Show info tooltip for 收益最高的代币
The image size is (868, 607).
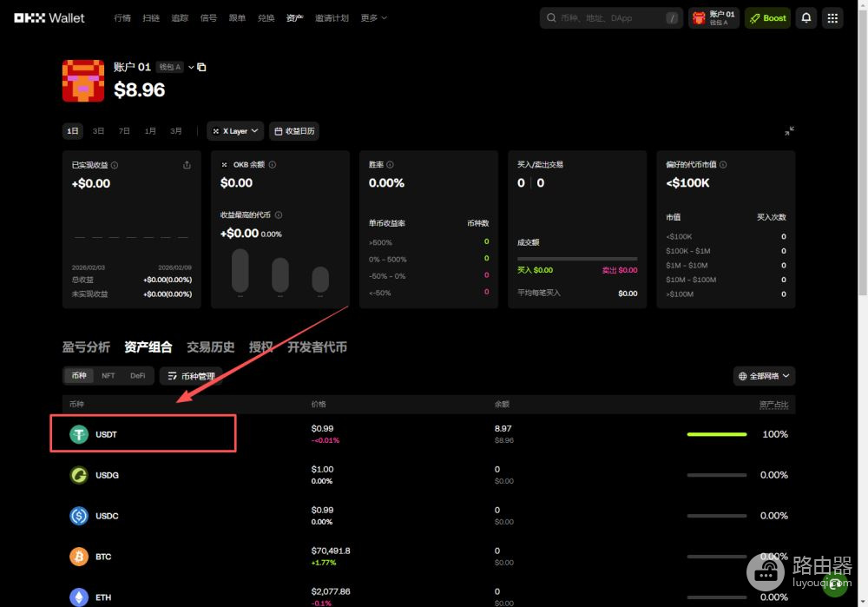pos(279,214)
